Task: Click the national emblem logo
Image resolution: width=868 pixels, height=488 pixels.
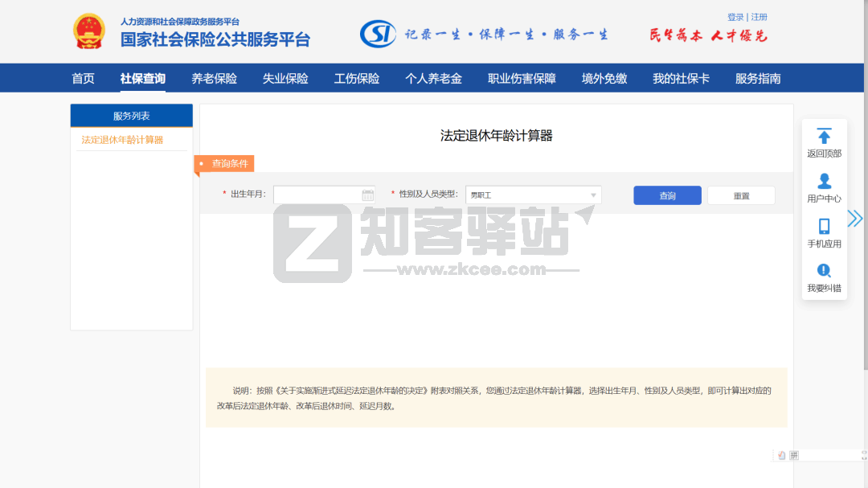Action: [x=89, y=32]
